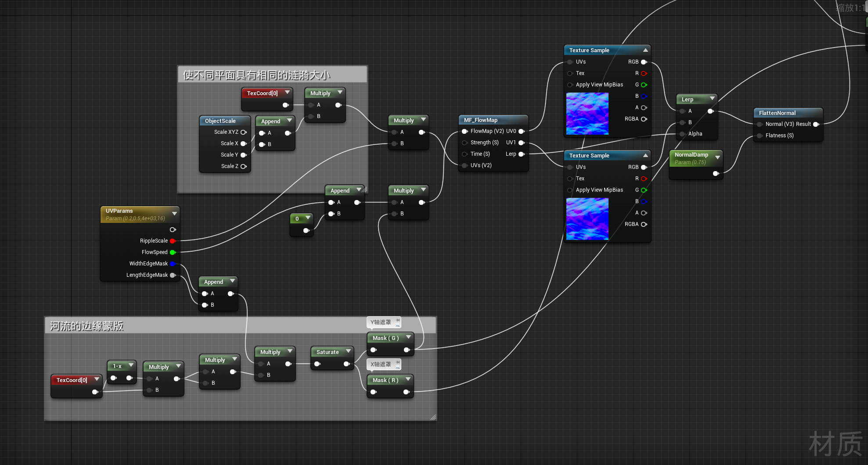Click the blue WidthEdgeMask output pin
Screen dimensions: 868x465
pos(173,264)
